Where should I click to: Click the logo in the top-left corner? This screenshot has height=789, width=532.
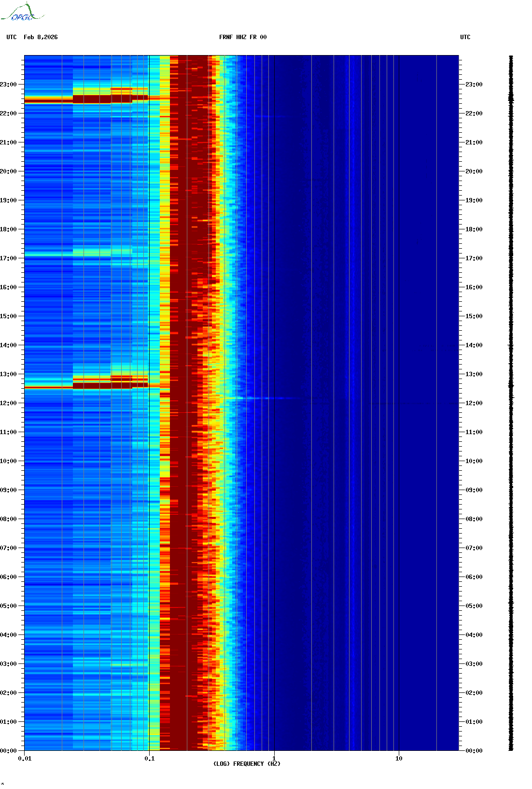(22, 13)
